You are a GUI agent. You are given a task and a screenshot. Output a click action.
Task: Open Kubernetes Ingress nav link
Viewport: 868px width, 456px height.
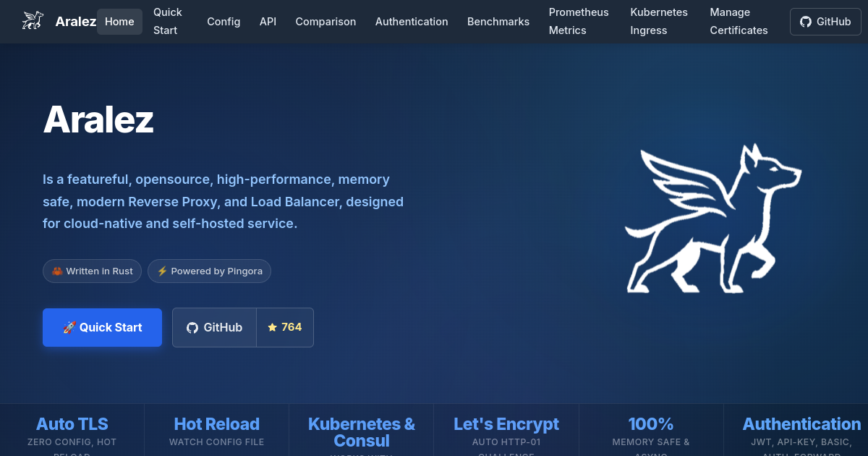point(659,22)
